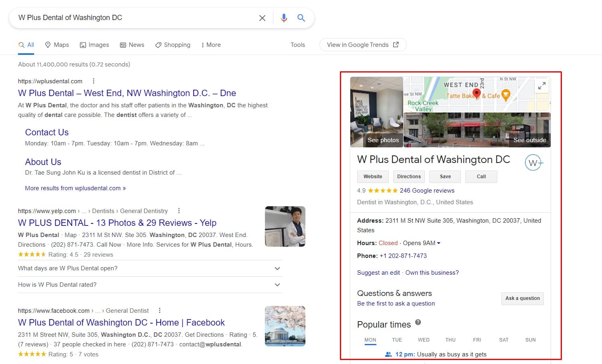Click the map preview in knowledge panel
The image size is (602, 364).
coord(477,95)
